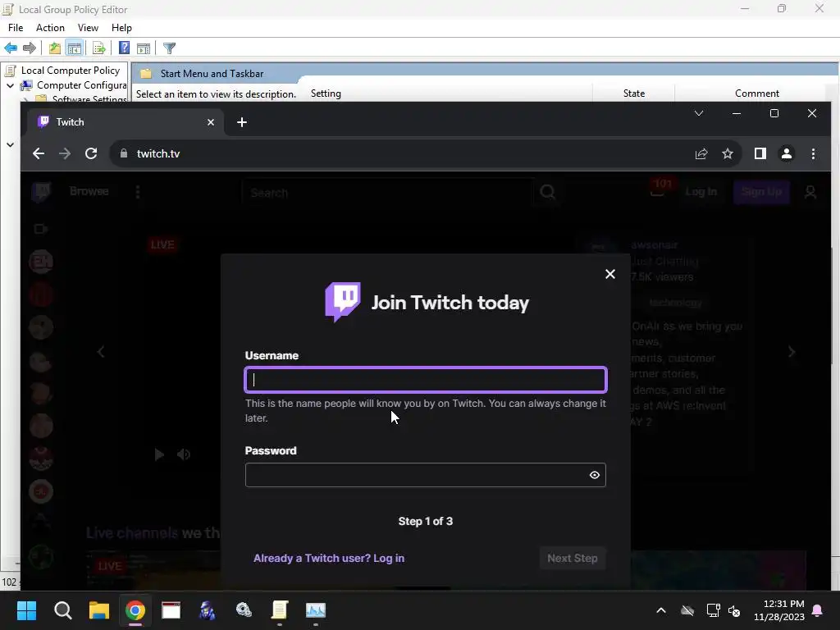The height and width of the screenshot is (630, 840).
Task: Open the gear-like app icon in taskbar
Action: pyautogui.click(x=244, y=610)
